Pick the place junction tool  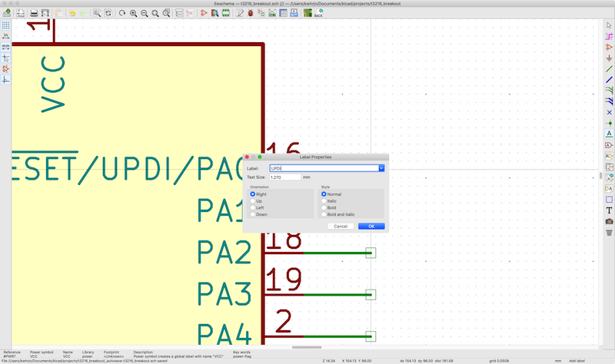point(609,123)
